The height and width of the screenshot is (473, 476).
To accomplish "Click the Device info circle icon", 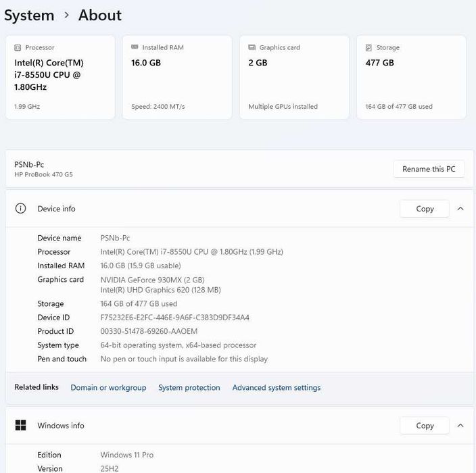I will [x=20, y=208].
